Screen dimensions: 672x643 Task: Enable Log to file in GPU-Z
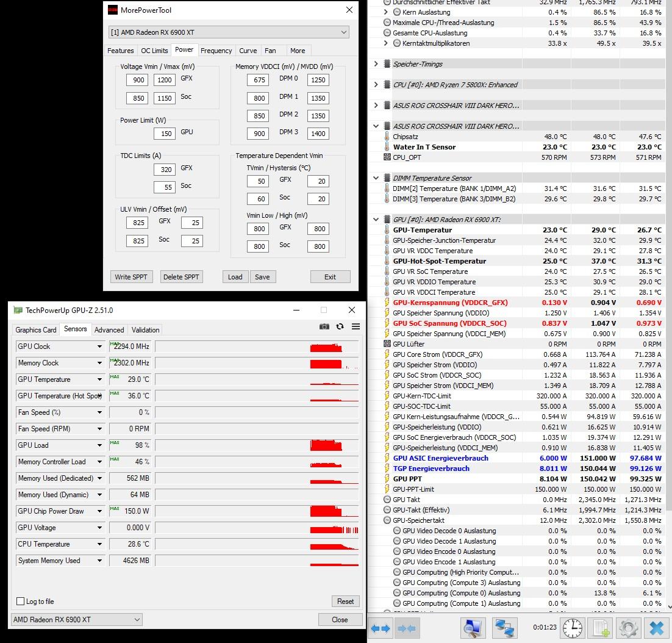point(20,602)
